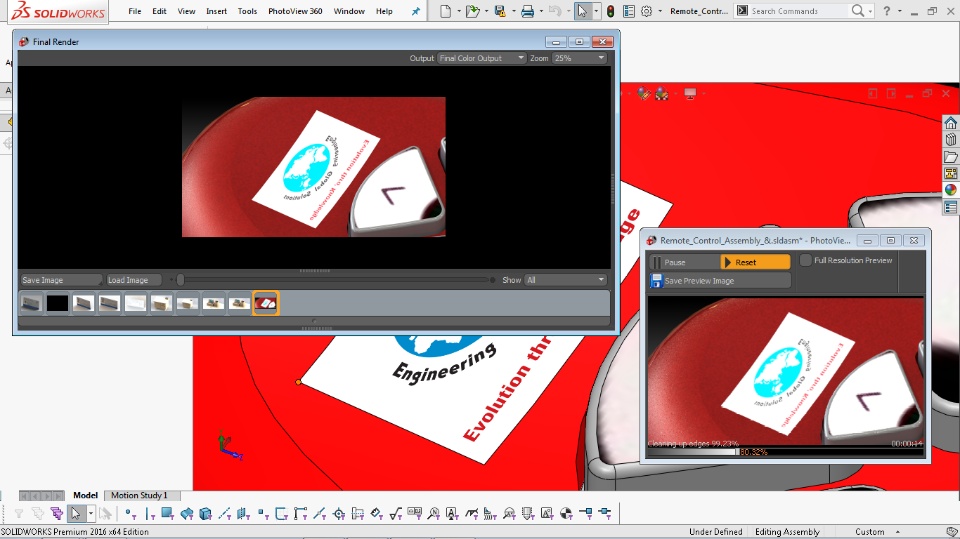
Task: Click Save Image in Final Render
Action: coord(60,280)
